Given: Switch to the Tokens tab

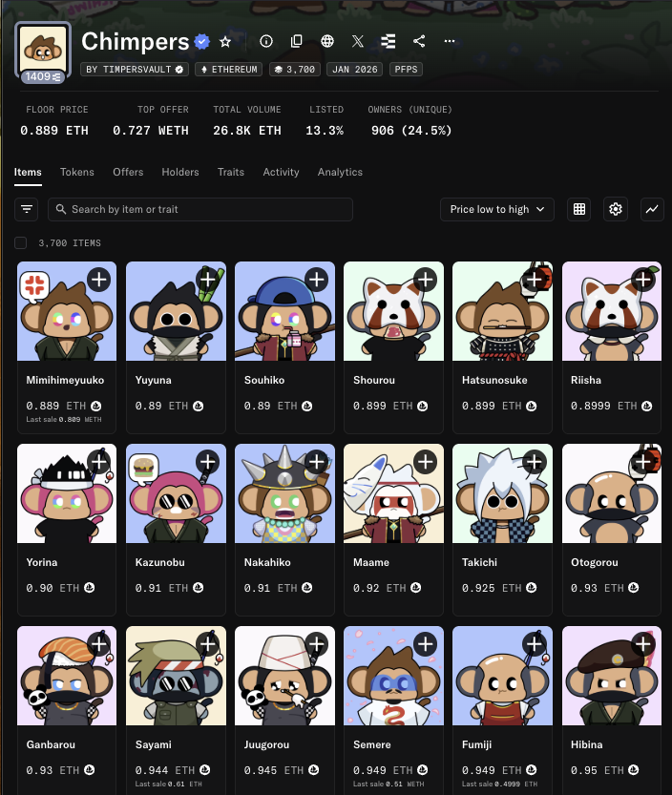Looking at the screenshot, I should click(x=77, y=173).
